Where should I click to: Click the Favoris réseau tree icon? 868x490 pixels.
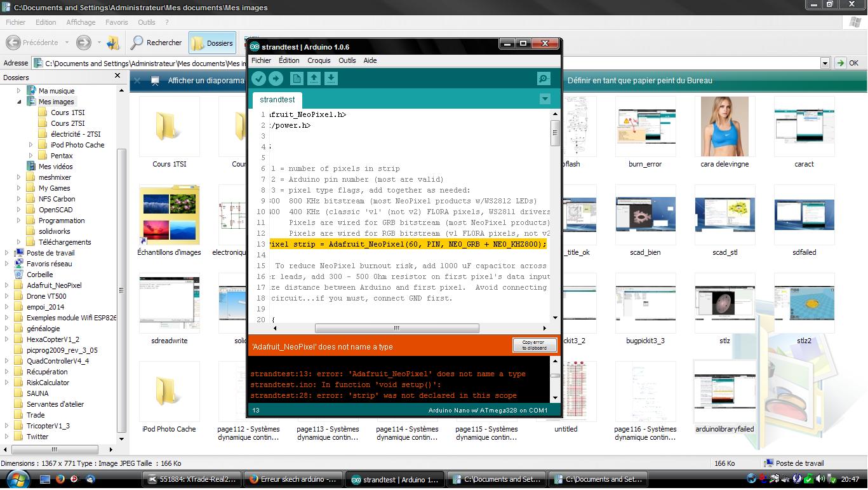pyautogui.click(x=18, y=264)
